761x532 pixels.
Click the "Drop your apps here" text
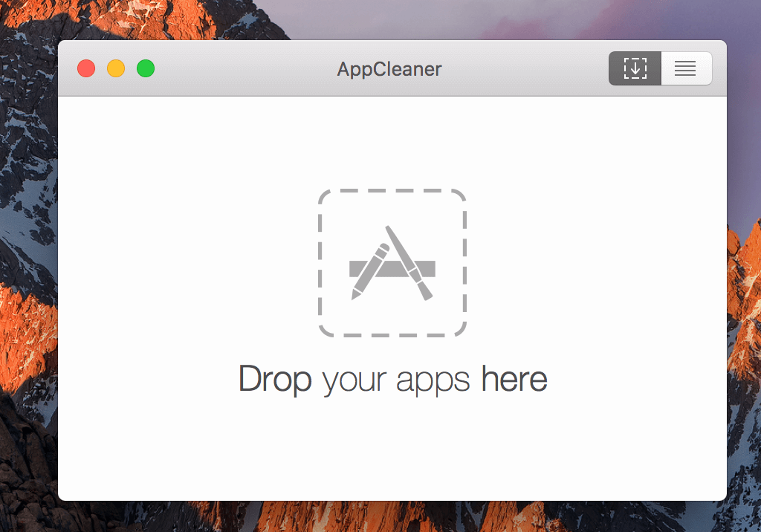[x=392, y=380]
